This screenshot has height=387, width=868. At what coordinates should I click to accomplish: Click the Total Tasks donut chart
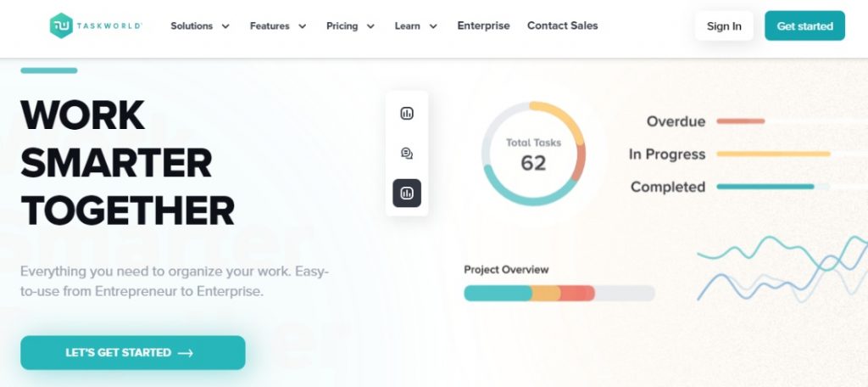(533, 154)
